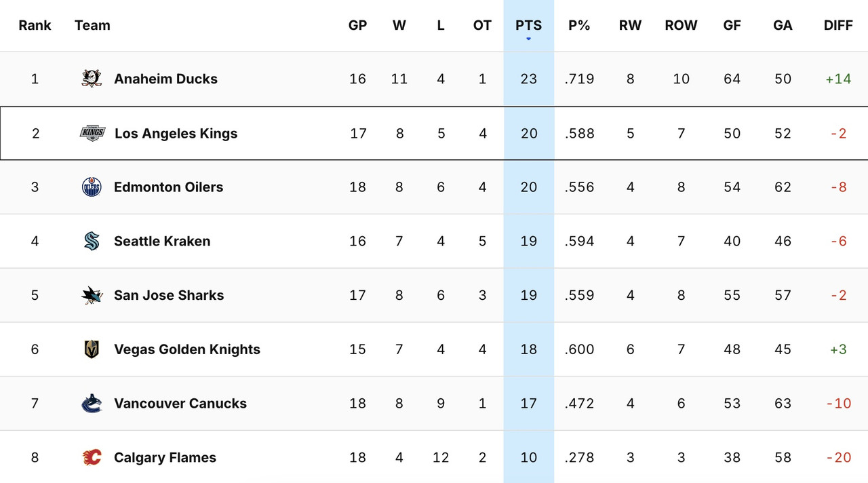The image size is (868, 483).
Task: Sort standings by the P% header
Action: point(579,25)
